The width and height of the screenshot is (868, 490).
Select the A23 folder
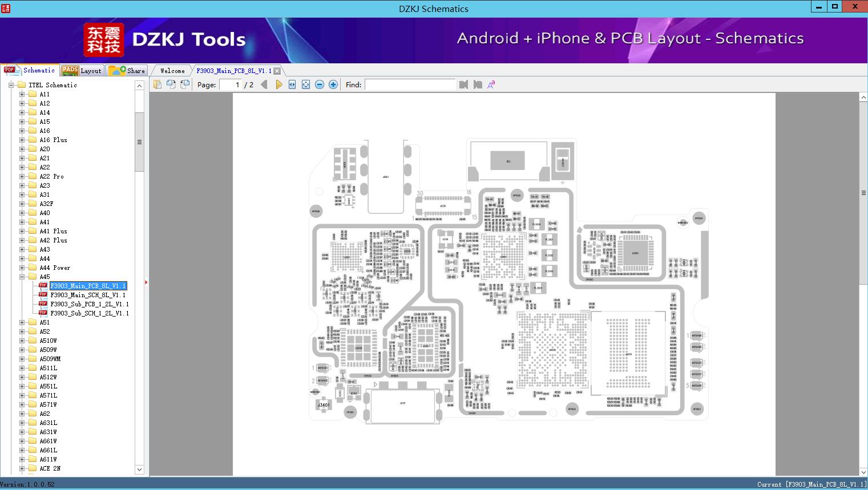click(45, 185)
